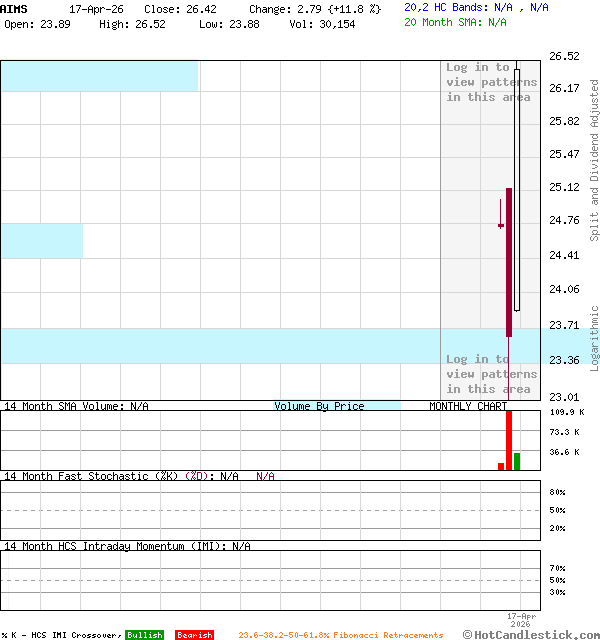The width and height of the screenshot is (600, 640).
Task: Click the green volume bar
Action: (517, 461)
